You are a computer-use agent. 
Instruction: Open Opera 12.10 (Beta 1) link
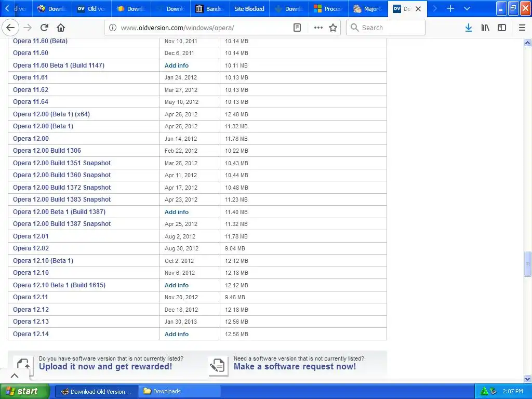[43, 261]
